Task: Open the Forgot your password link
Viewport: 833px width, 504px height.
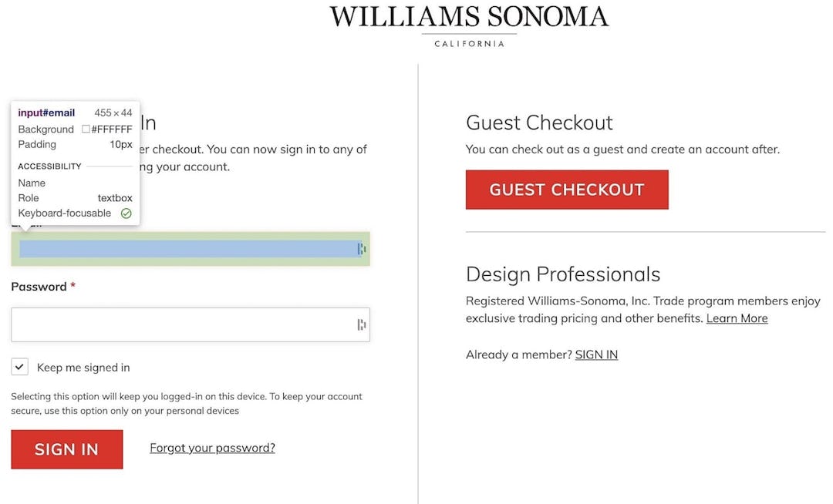Action: click(212, 448)
